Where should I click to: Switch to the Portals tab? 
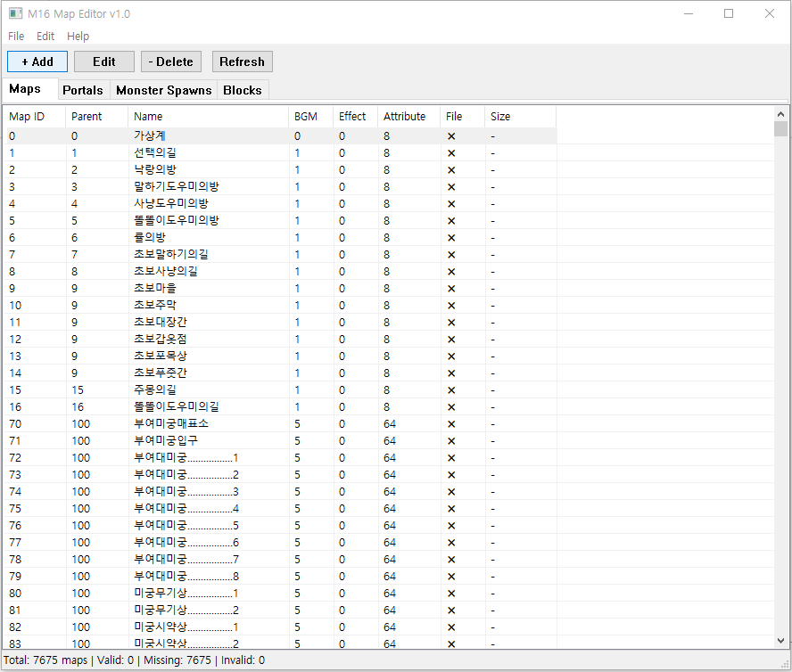point(83,90)
